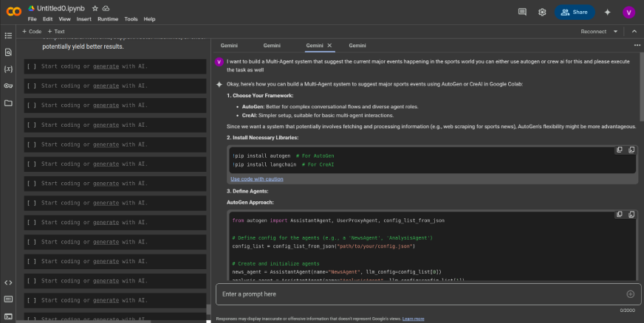The image size is (644, 323).
Task: Open the Help menu
Action: coord(149,19)
